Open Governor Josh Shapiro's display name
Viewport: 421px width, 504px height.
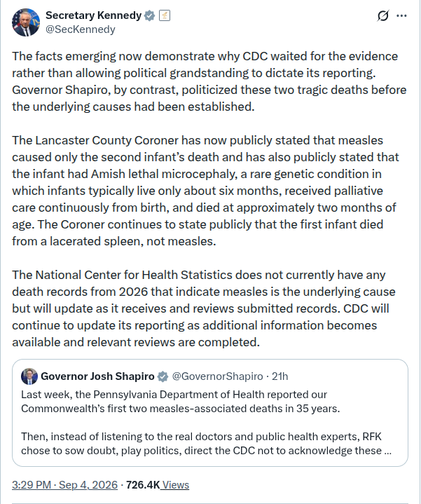tap(97, 376)
